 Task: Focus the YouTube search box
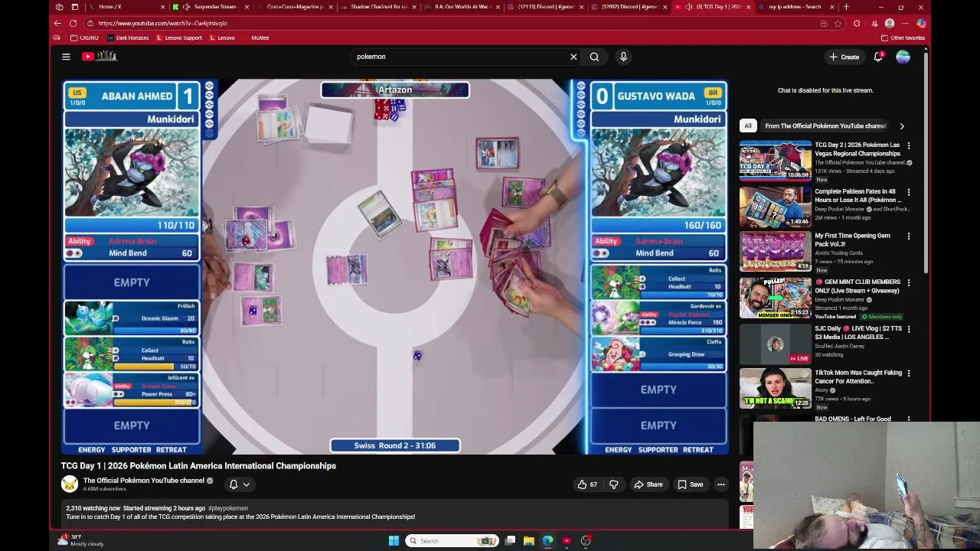point(459,57)
